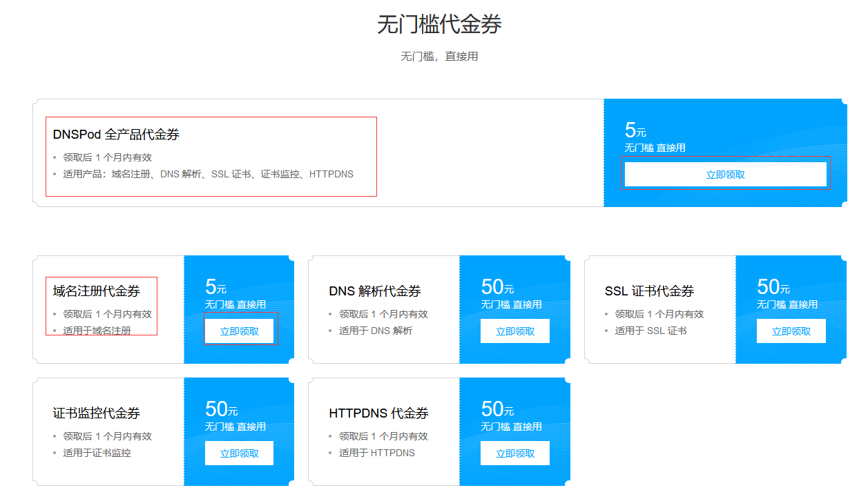Click 立即领取 on SSL 证书代金券 card
Viewport: 868px width, 499px height.
(791, 331)
